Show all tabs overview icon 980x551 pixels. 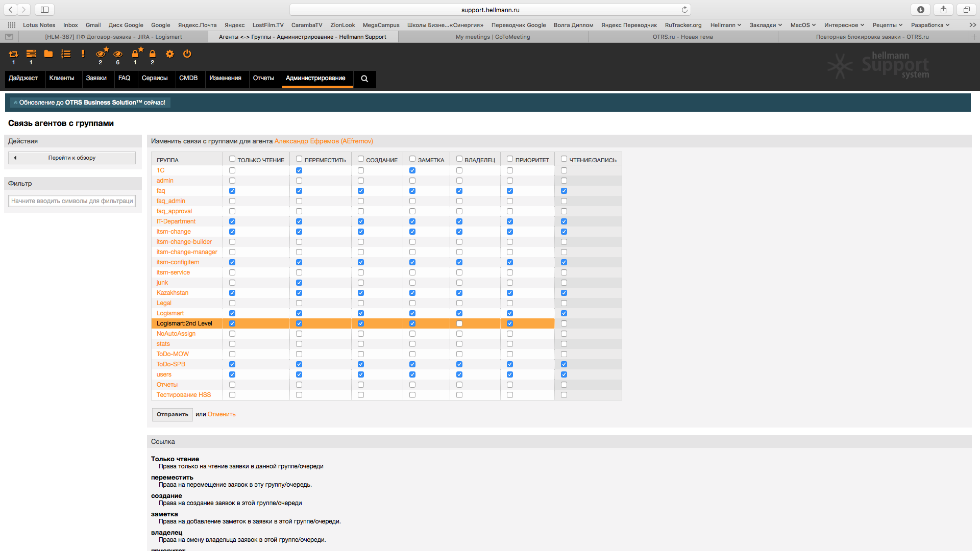[966, 10]
